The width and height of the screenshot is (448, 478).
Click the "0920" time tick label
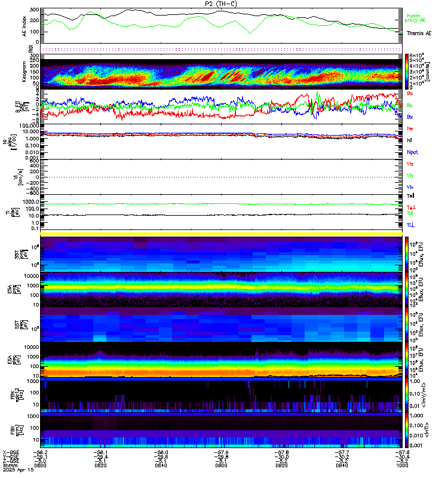coord(281,465)
